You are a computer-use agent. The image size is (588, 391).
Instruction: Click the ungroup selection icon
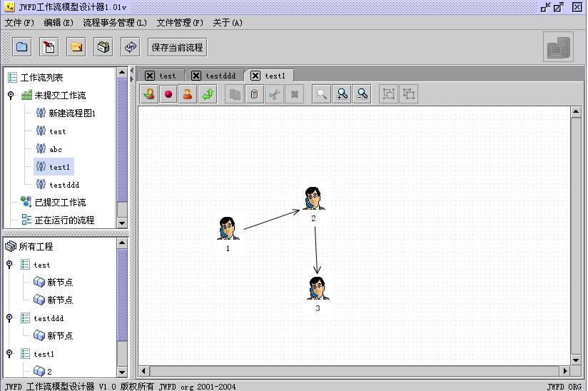pyautogui.click(x=408, y=93)
